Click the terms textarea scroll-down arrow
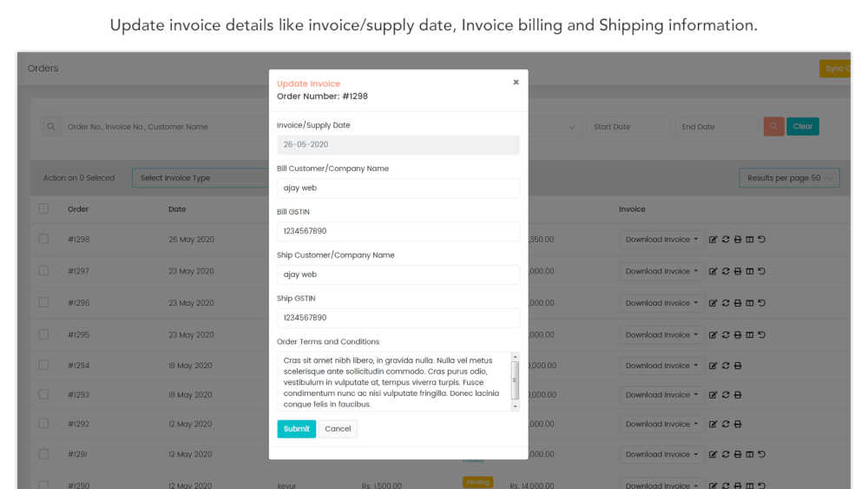Image resolution: width=868 pixels, height=489 pixels. (x=515, y=406)
